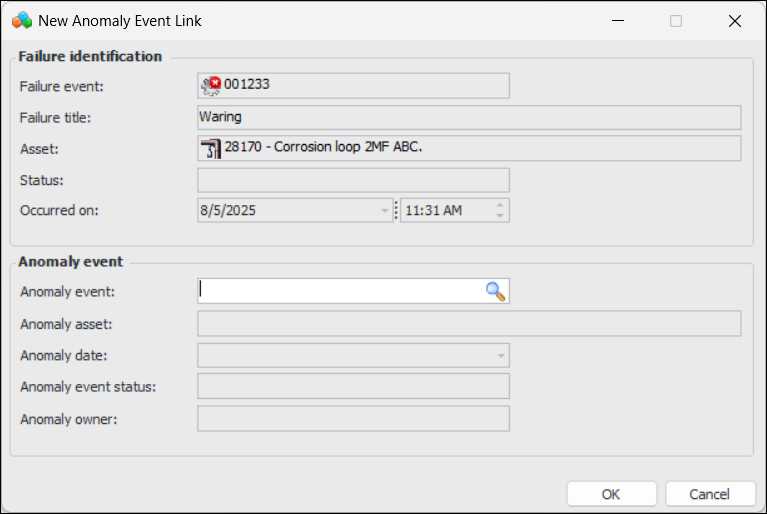Click the failure event number 001233
Image resolution: width=767 pixels, height=514 pixels.
click(x=247, y=84)
